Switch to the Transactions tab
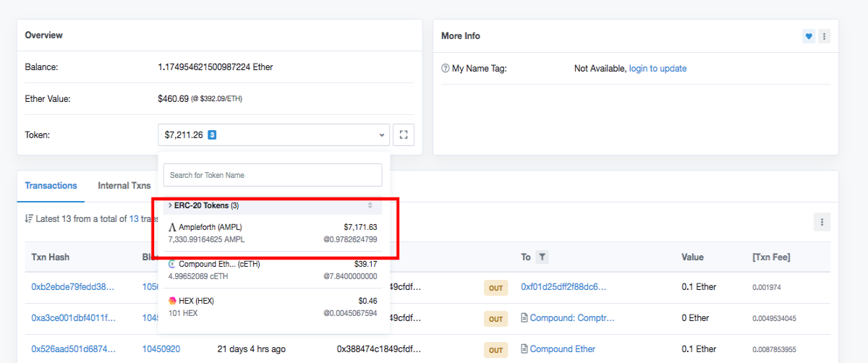Screen dimensions: 868x363 pyautogui.click(x=51, y=186)
